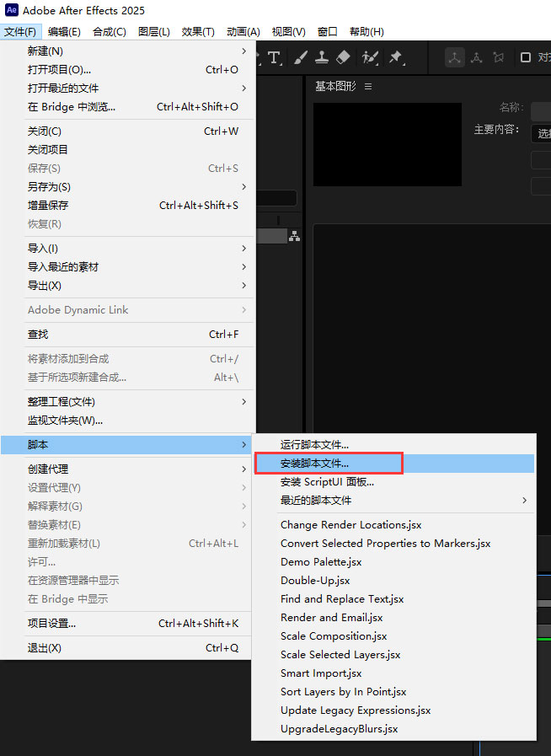Select the Puppet Pin tool
Screen dimensions: 551x756
pos(396,58)
